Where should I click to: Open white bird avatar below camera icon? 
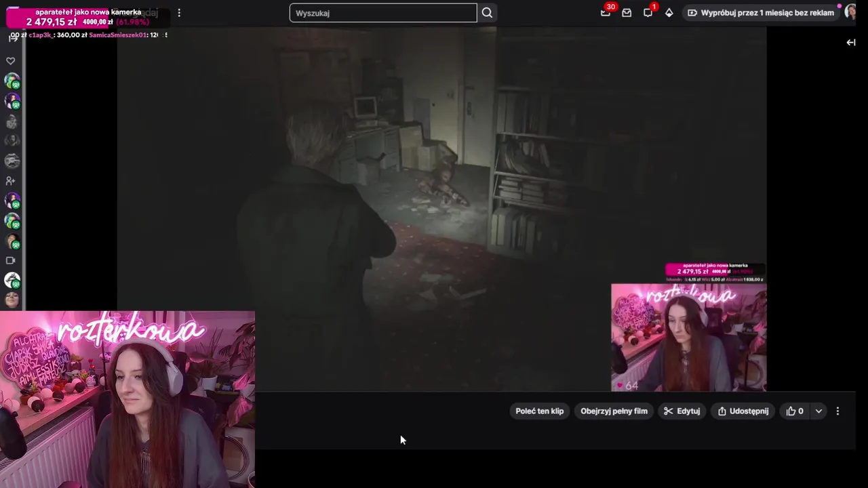point(12,280)
